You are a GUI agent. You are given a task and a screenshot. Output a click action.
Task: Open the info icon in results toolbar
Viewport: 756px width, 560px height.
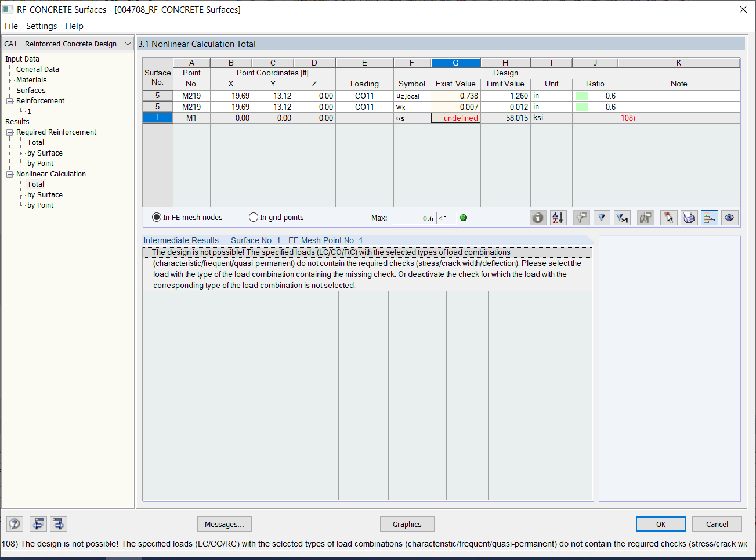coord(538,218)
